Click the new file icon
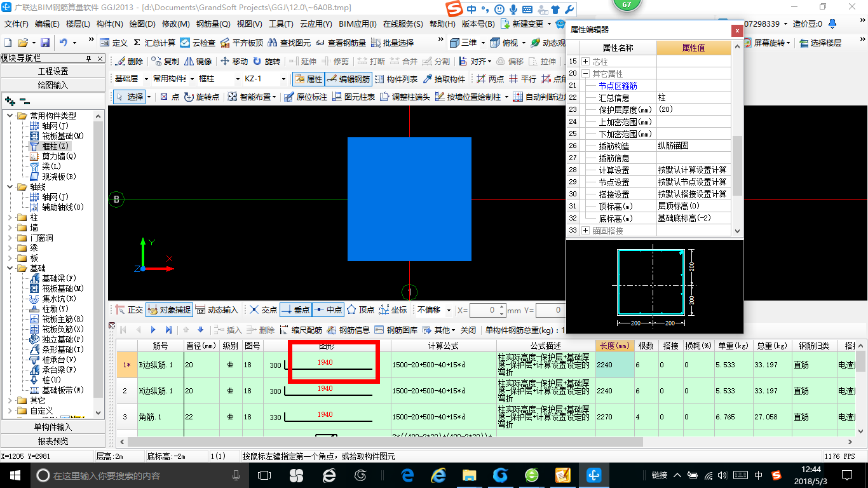 coord(8,43)
